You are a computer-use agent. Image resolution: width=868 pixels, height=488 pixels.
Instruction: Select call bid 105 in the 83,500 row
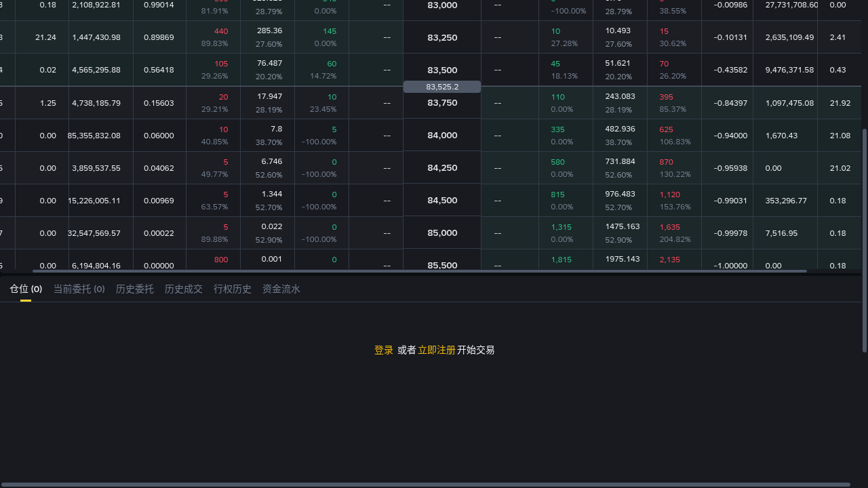(221, 64)
